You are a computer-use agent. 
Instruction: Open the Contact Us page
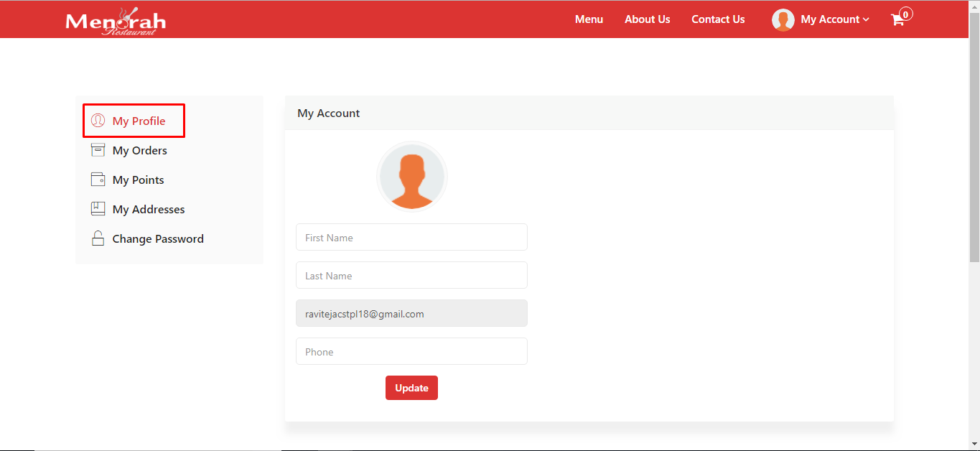point(718,19)
